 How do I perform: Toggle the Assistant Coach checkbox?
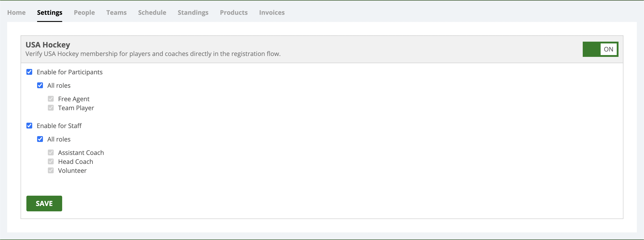(51, 153)
